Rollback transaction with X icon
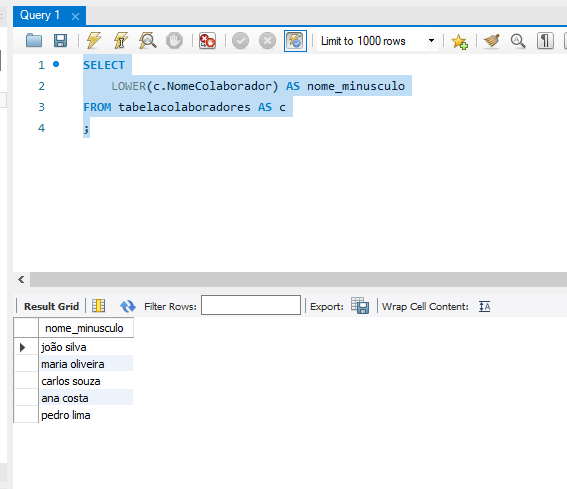The width and height of the screenshot is (567, 489). [x=268, y=41]
